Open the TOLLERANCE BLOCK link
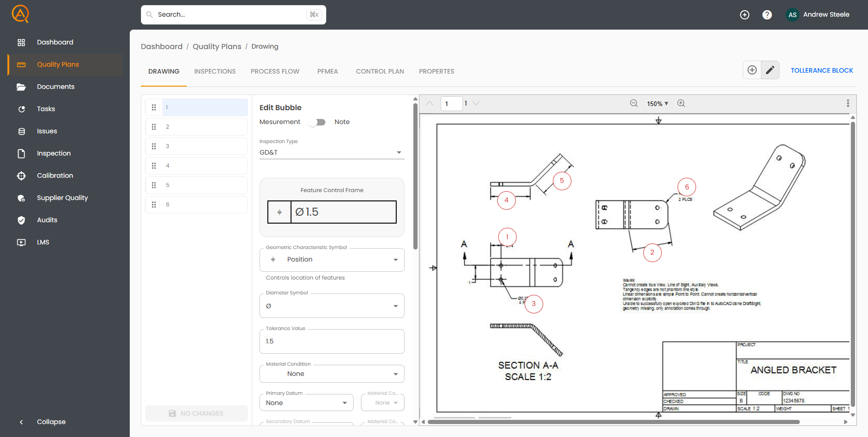Viewport: 868px width, 437px height. pos(822,70)
